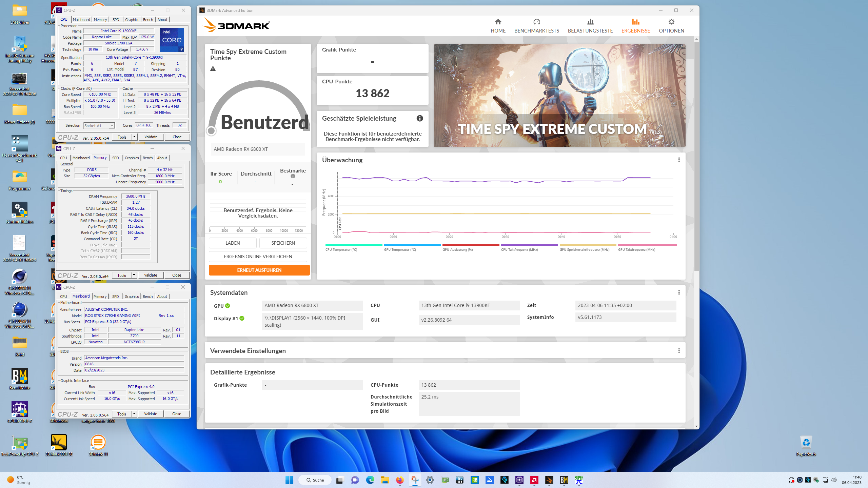Click the 3DMark vertical scrollbar
The width and height of the screenshot is (868, 488).
tap(696, 156)
